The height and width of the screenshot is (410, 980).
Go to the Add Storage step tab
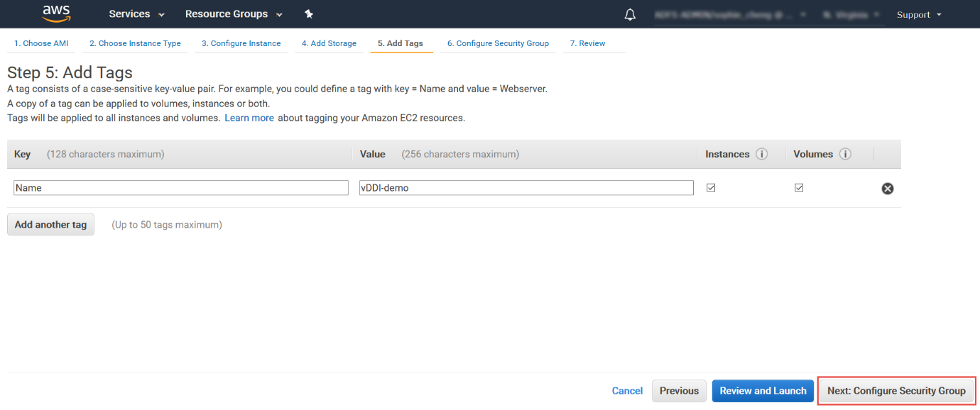click(x=329, y=43)
